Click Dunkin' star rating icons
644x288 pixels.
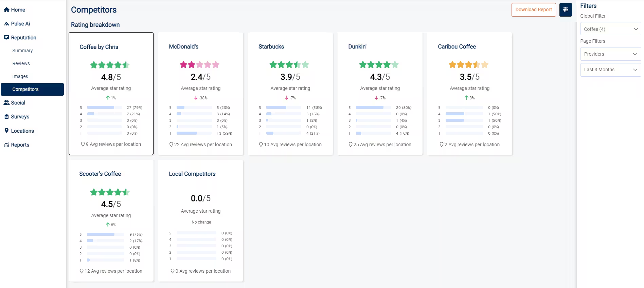click(x=379, y=64)
